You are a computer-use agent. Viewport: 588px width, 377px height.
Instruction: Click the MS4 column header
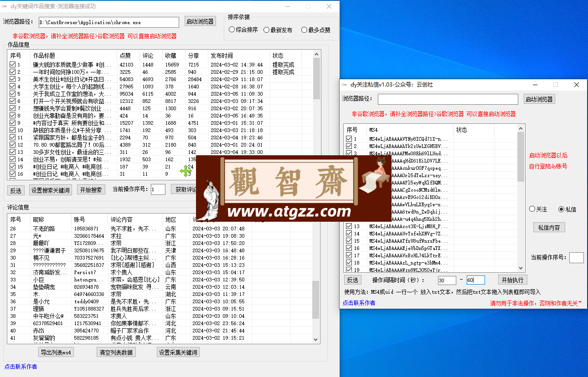pos(410,130)
